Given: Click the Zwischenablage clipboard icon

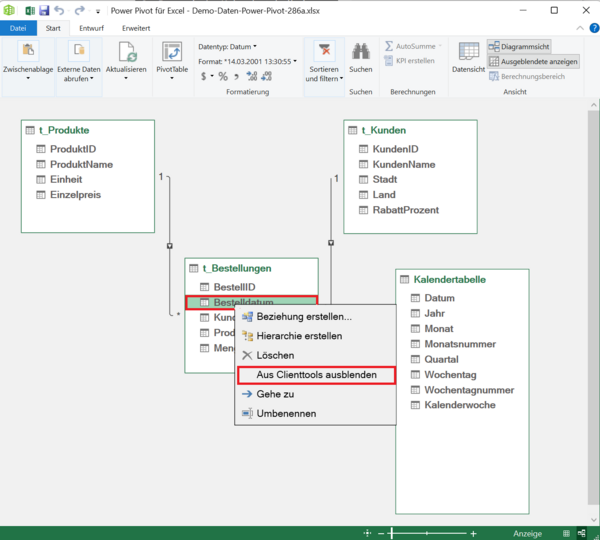Looking at the screenshot, I should click(28, 52).
